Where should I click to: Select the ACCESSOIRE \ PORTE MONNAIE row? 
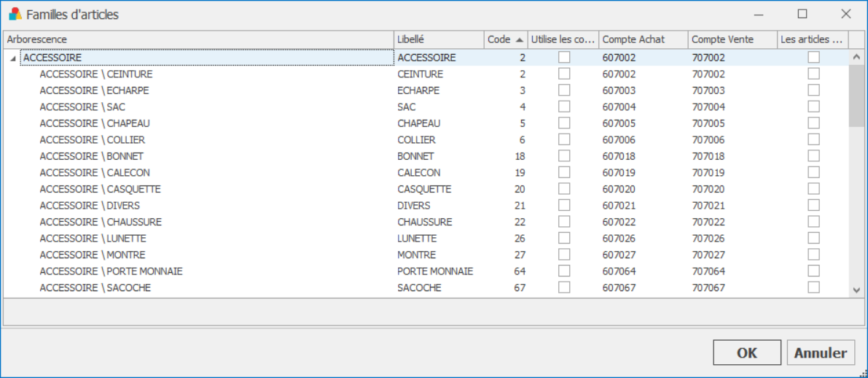426,271
